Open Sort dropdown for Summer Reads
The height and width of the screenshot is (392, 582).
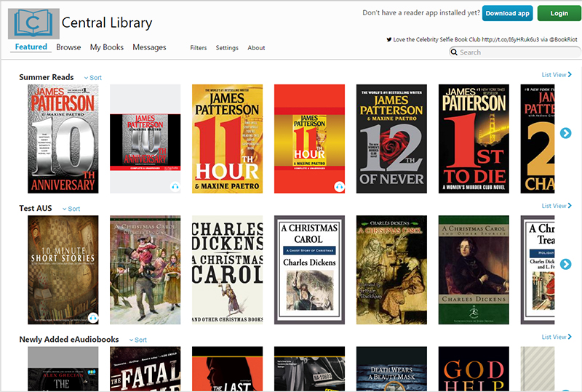coord(93,78)
